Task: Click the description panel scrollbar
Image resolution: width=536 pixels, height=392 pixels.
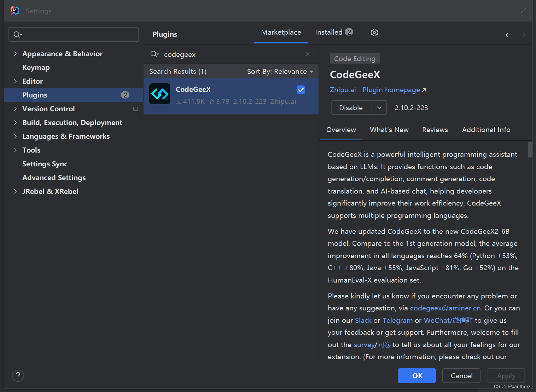Action: [x=530, y=150]
